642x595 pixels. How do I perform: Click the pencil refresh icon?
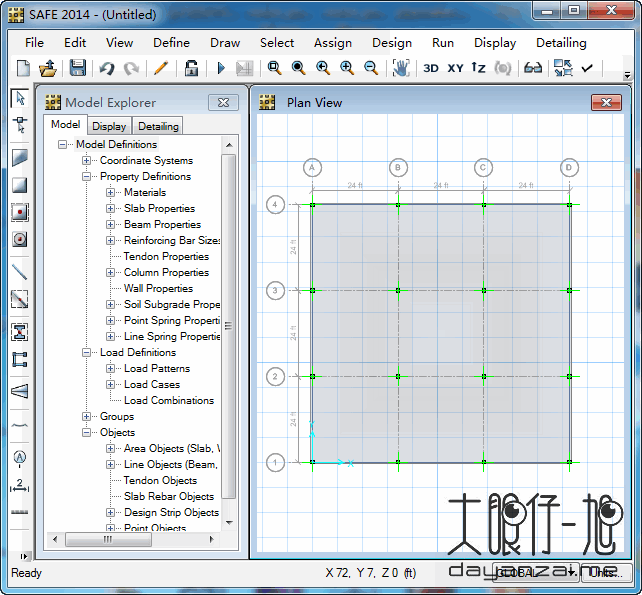tap(161, 68)
